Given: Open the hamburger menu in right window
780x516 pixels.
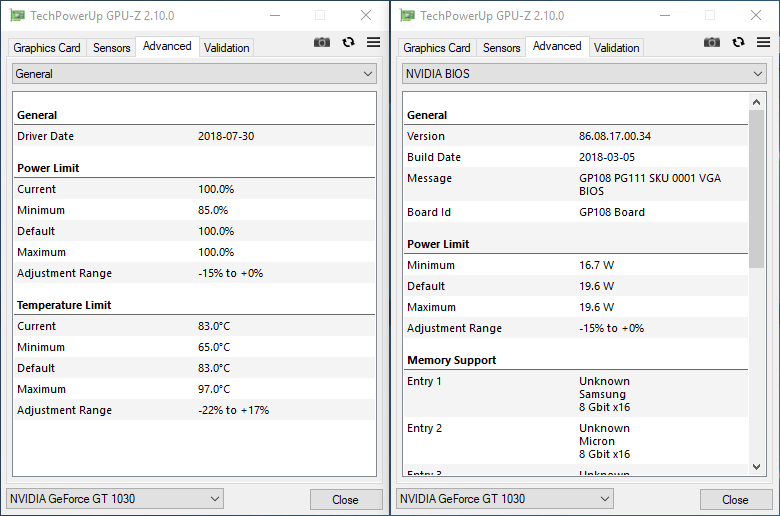Looking at the screenshot, I should [763, 42].
